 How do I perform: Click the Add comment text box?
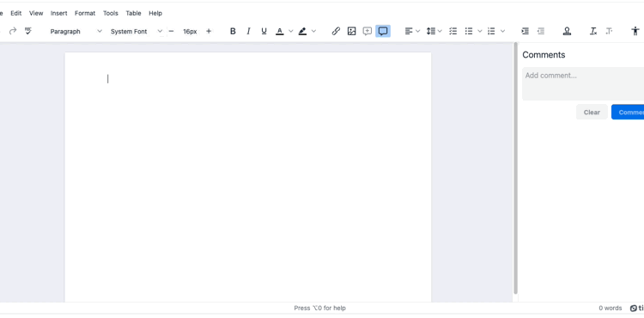click(583, 84)
